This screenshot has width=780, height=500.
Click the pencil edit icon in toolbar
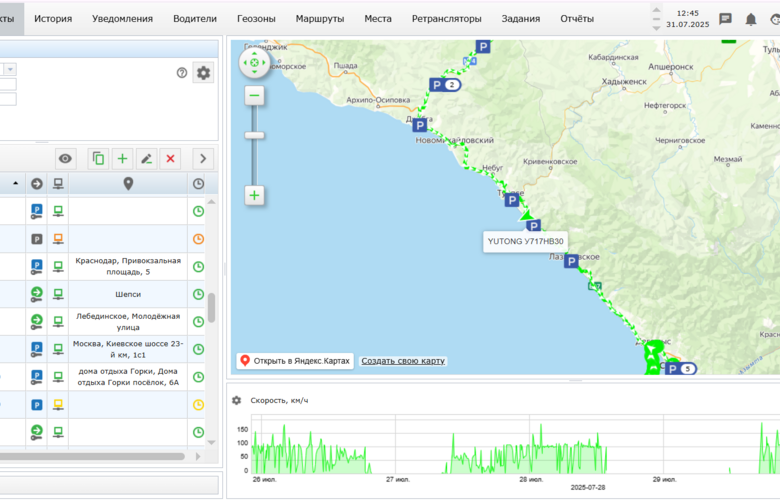(x=146, y=158)
